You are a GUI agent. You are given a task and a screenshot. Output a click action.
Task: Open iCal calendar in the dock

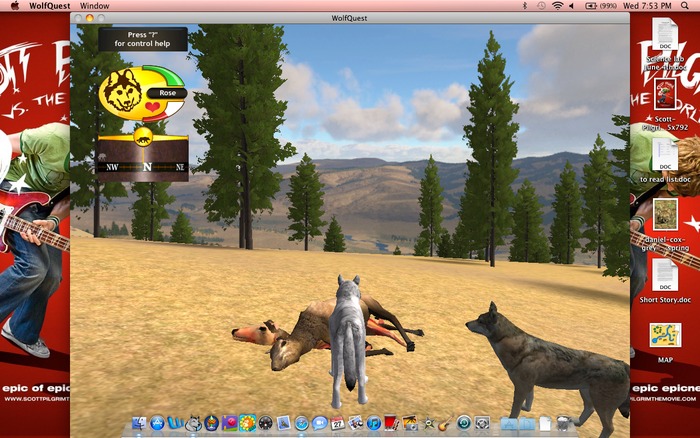pos(338,423)
